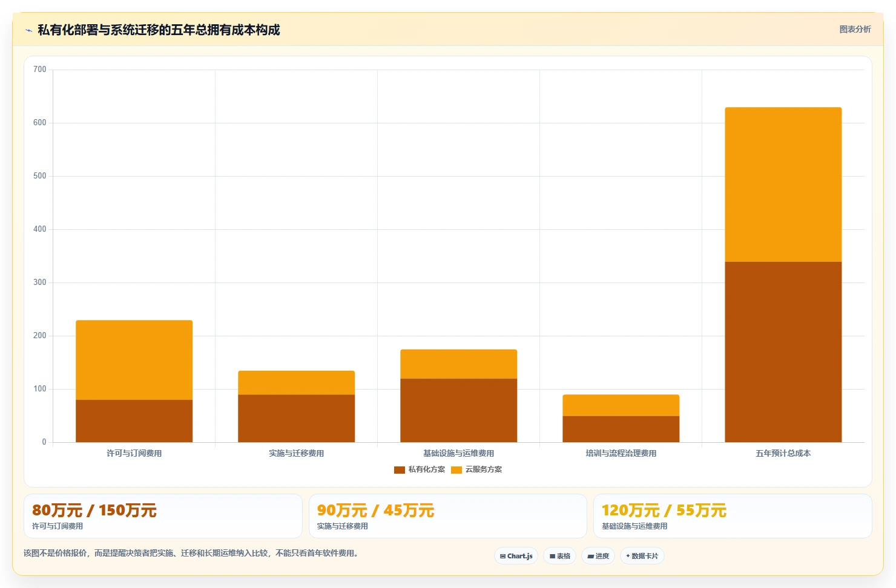
Task: Click the 培训与流程治理费用 x-axis label
Action: (x=621, y=453)
